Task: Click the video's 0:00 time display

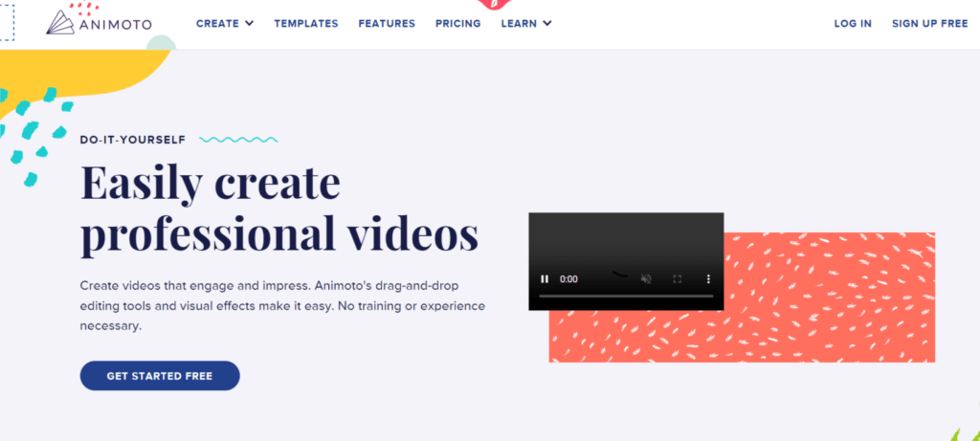Action: tap(568, 279)
